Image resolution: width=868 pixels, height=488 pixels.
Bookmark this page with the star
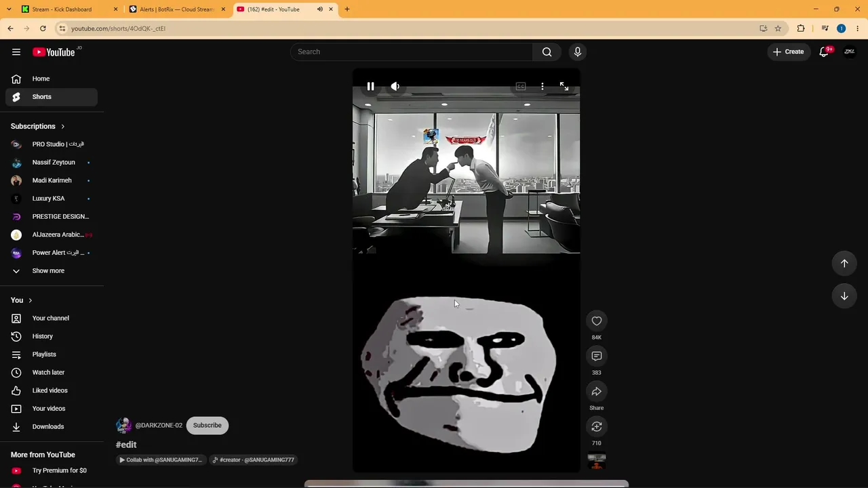click(x=778, y=28)
